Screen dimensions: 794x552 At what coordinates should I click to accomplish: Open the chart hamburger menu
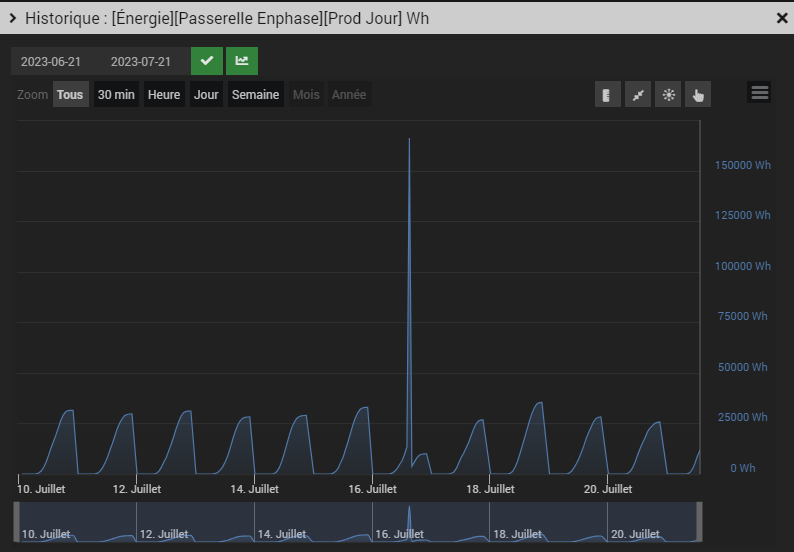pos(759,93)
